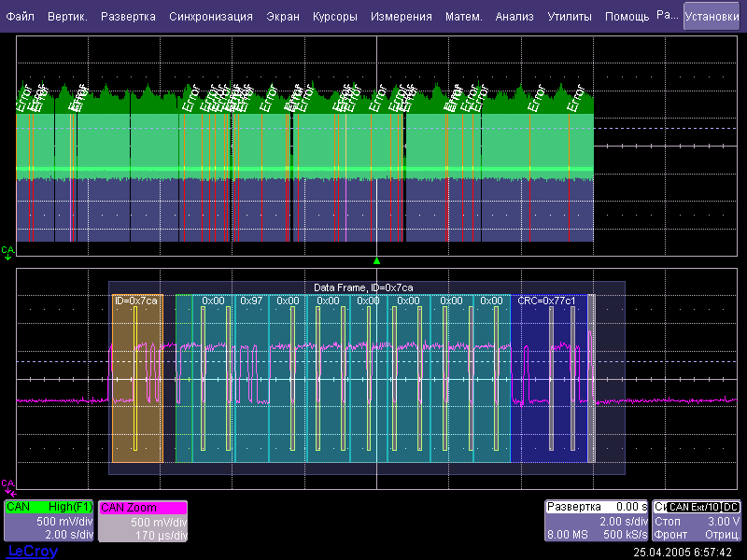Open the Развертка timebase descriptor box
The height and width of the screenshot is (560, 747).
tap(597, 521)
